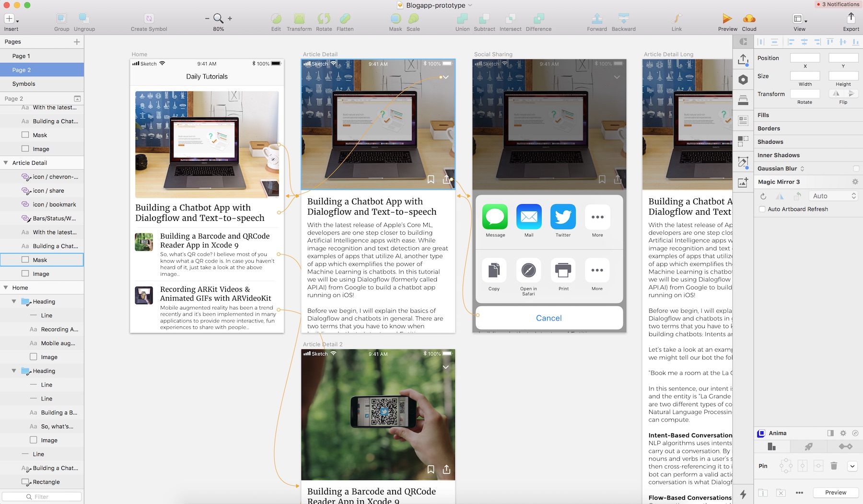Toggle horizontal flip in Transform row
This screenshot has height=504, width=863.
(x=836, y=94)
